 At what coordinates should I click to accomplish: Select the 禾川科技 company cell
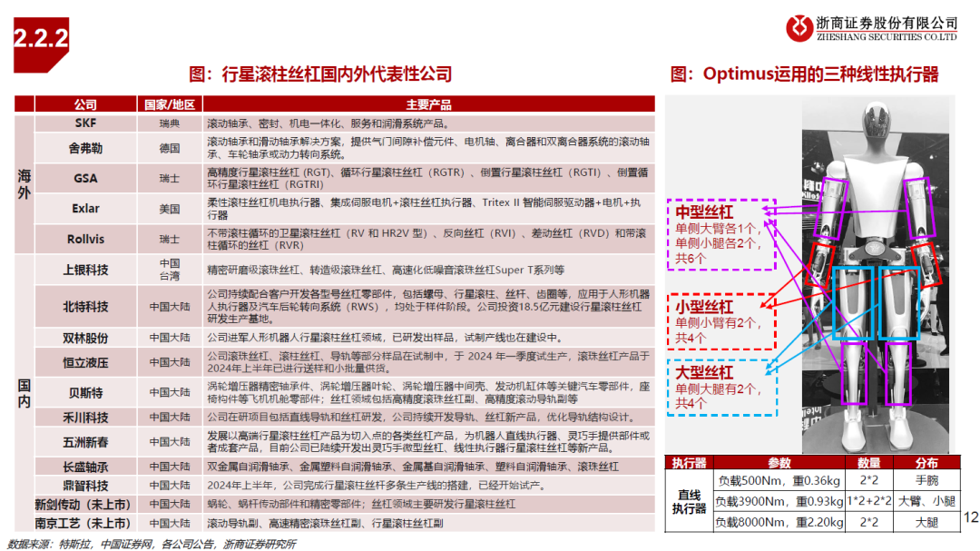tap(85, 418)
